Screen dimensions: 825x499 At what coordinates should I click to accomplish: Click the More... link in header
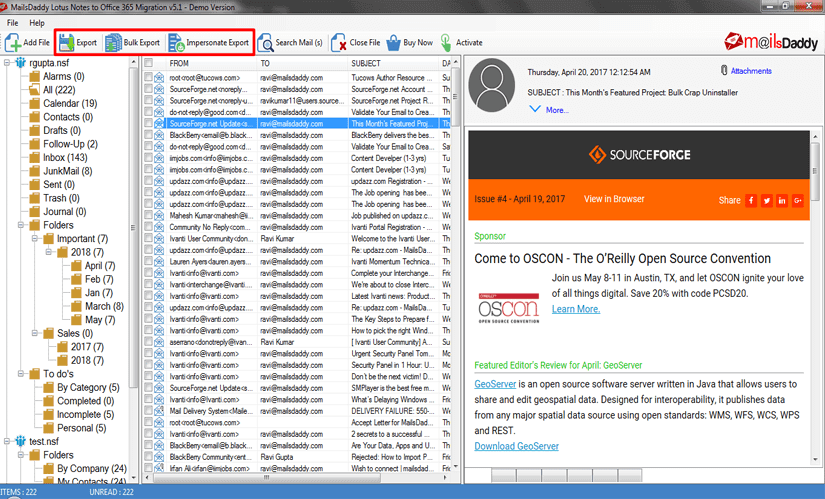pos(557,110)
